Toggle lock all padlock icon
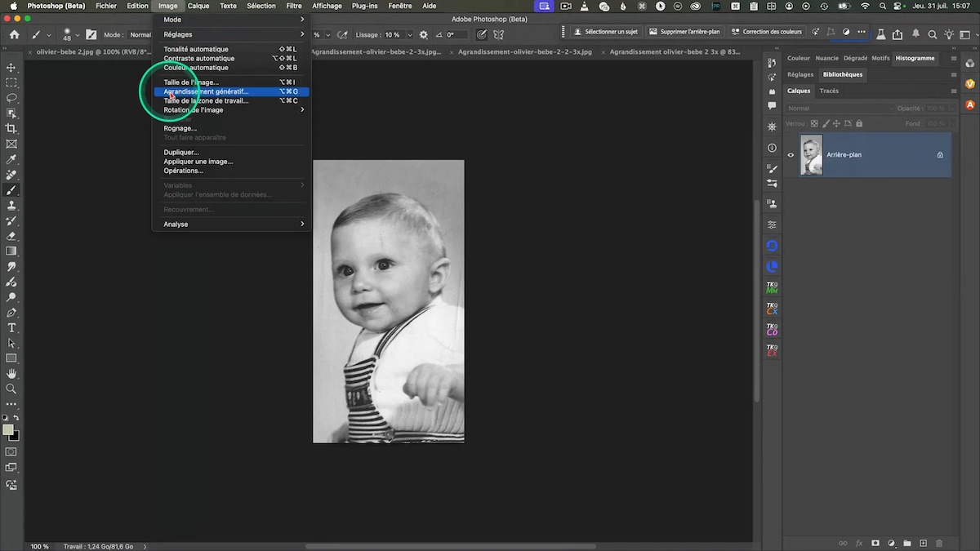Image resolution: width=980 pixels, height=551 pixels. 858,123
